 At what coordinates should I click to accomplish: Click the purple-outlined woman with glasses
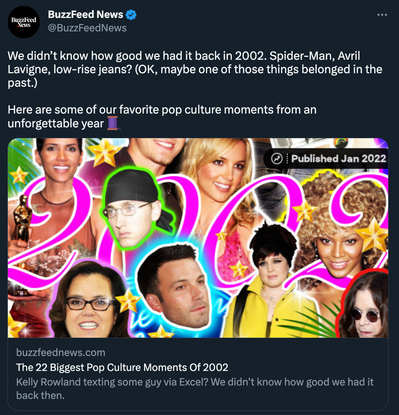[x=87, y=299]
